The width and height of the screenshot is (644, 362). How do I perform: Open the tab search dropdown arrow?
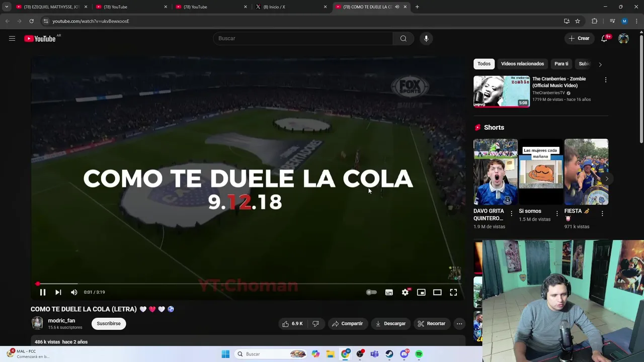[x=7, y=7]
